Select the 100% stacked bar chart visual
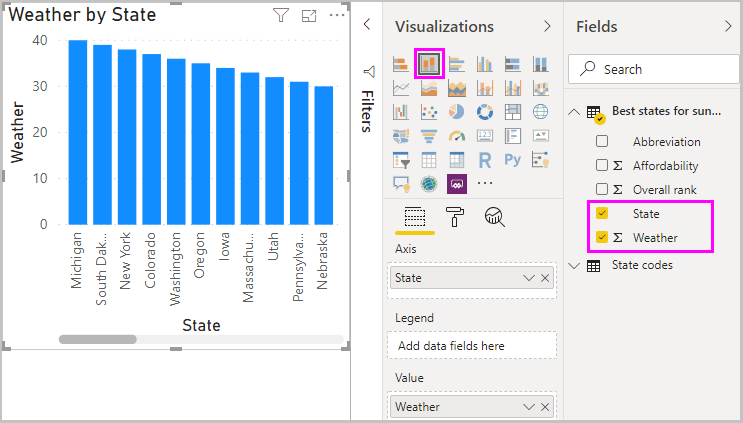Image resolution: width=743 pixels, height=423 pixels. [x=513, y=63]
